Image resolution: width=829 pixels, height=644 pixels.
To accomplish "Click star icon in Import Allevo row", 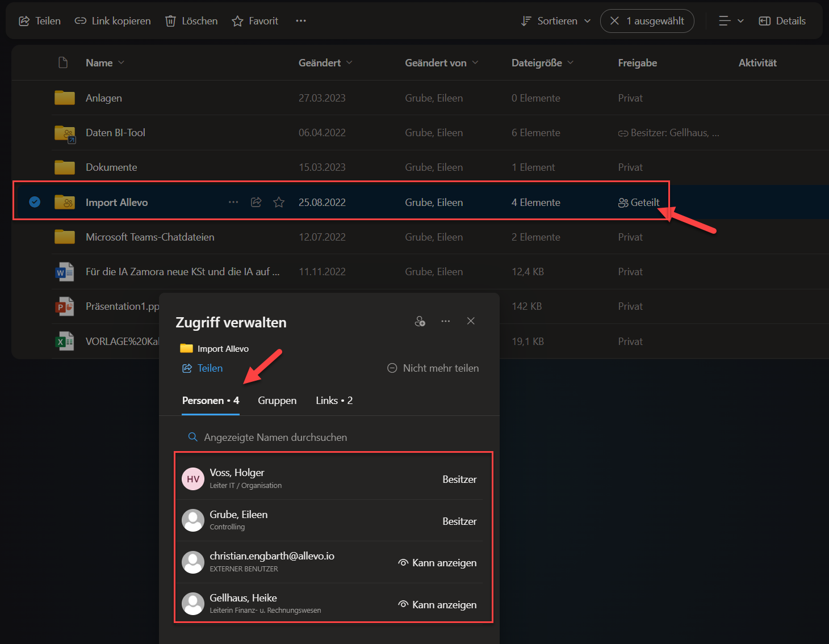I will (279, 202).
